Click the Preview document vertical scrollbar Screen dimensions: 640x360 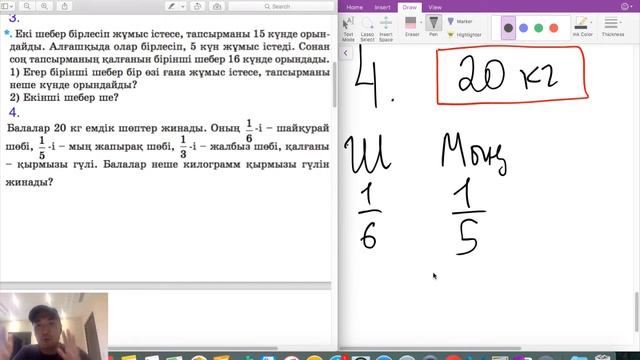(x=335, y=85)
